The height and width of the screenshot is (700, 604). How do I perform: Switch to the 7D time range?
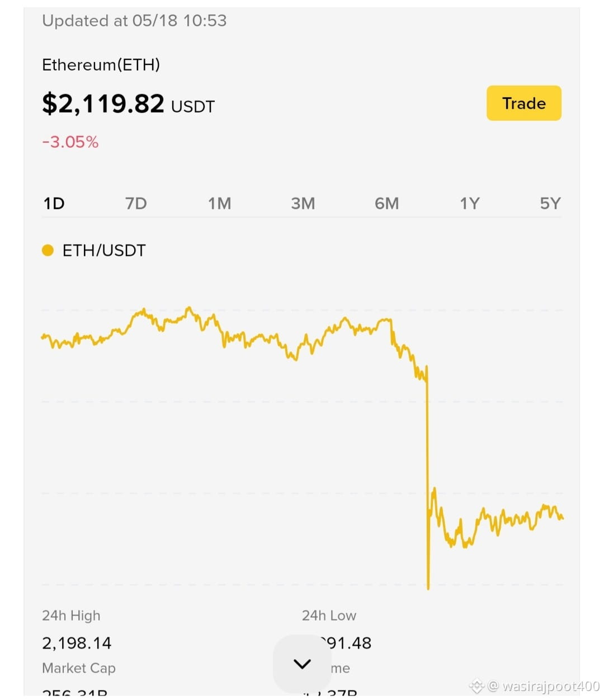[x=136, y=203]
